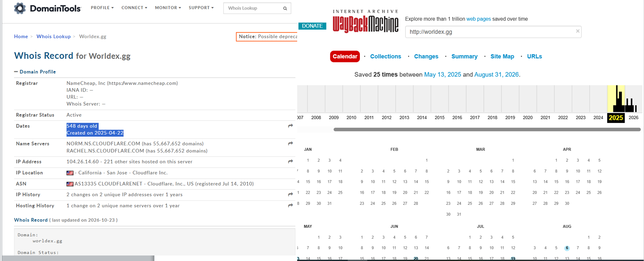Open the MONITOR dropdown menu
644x261 pixels.
tap(168, 8)
